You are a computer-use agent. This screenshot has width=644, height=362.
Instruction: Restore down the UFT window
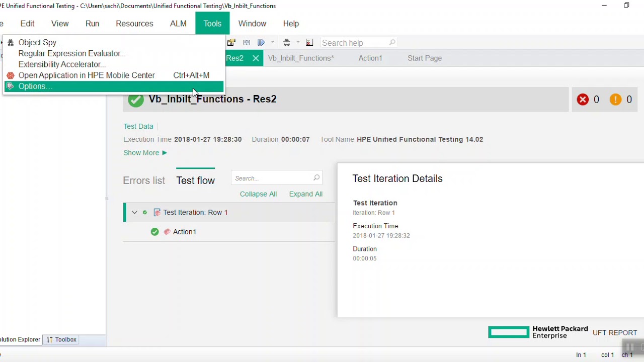pyautogui.click(x=626, y=6)
